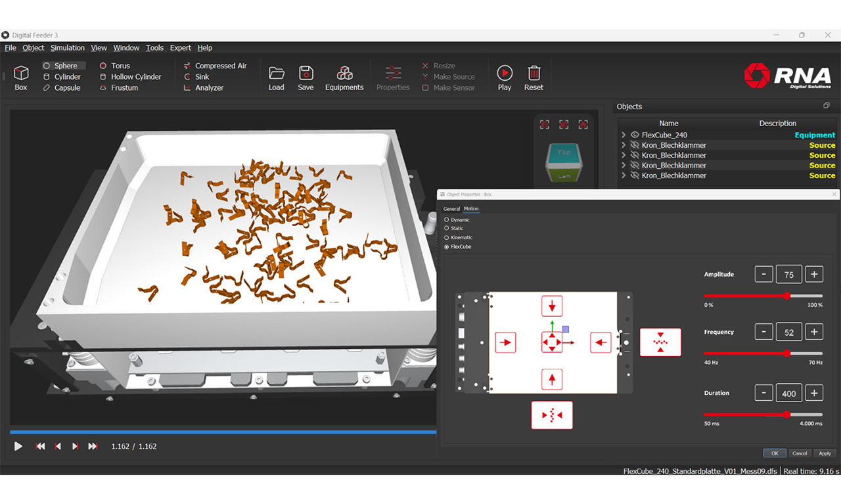Decrease Amplitude with the minus button
This screenshot has height=504, width=841.
tap(763, 274)
